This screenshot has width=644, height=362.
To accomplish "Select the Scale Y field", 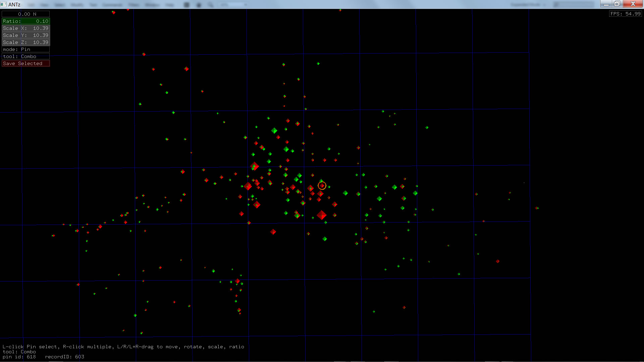I will point(25,35).
